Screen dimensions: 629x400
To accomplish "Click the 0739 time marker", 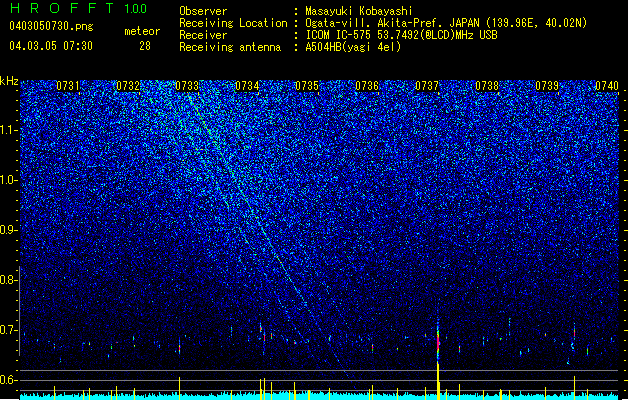I will click(547, 86).
